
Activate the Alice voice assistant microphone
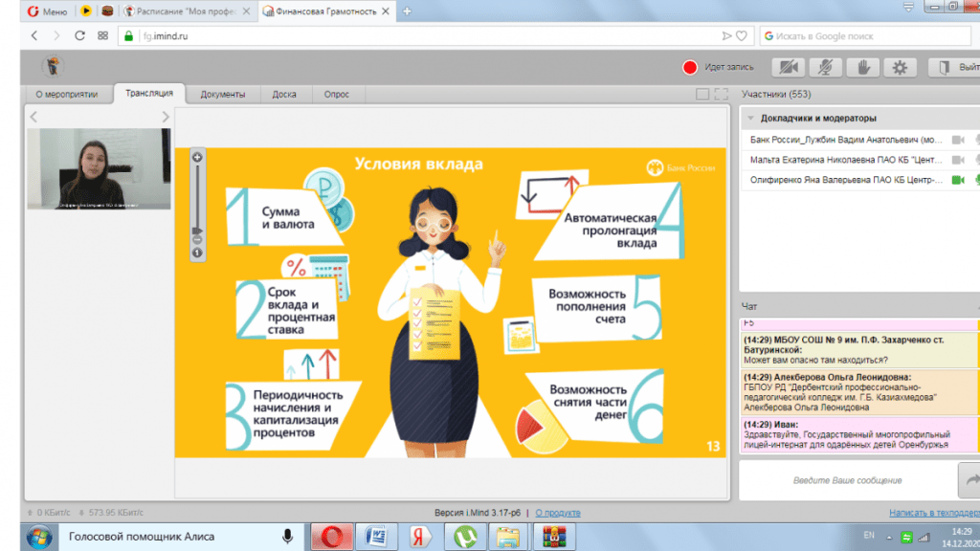[287, 537]
